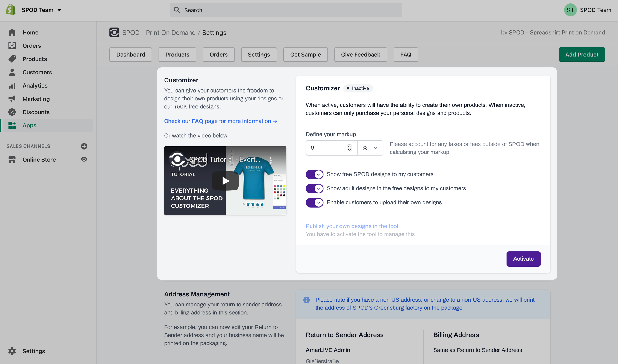Click the markup value stepper arrows

tap(349, 148)
